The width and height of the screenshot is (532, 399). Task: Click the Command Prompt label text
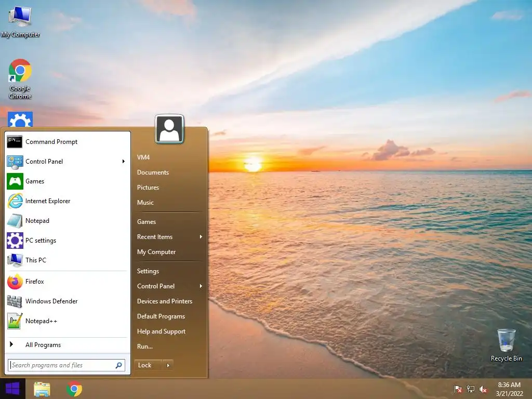point(51,142)
